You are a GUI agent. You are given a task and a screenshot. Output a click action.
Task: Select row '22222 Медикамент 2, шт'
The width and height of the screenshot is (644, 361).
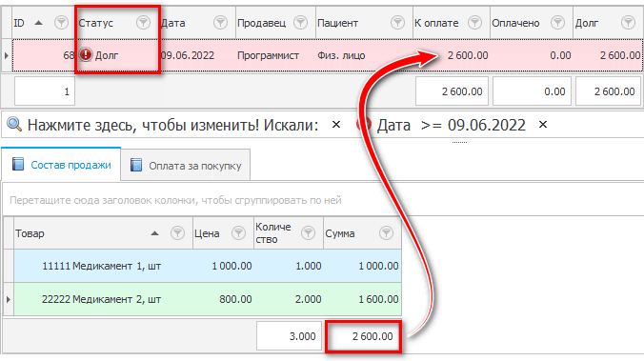click(208, 299)
